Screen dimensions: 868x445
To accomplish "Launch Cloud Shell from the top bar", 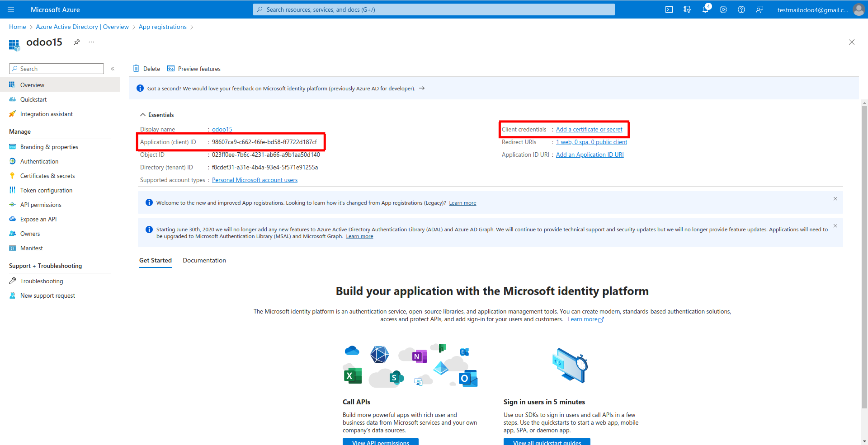I will 669,9.
